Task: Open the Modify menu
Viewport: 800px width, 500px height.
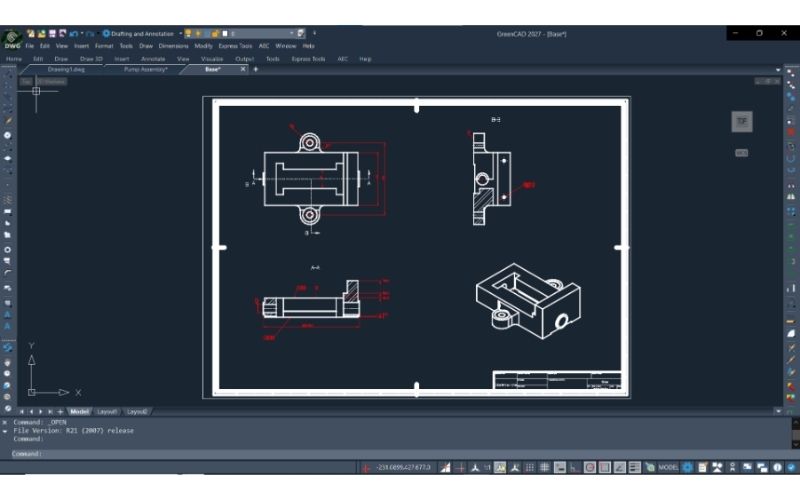Action: click(203, 46)
